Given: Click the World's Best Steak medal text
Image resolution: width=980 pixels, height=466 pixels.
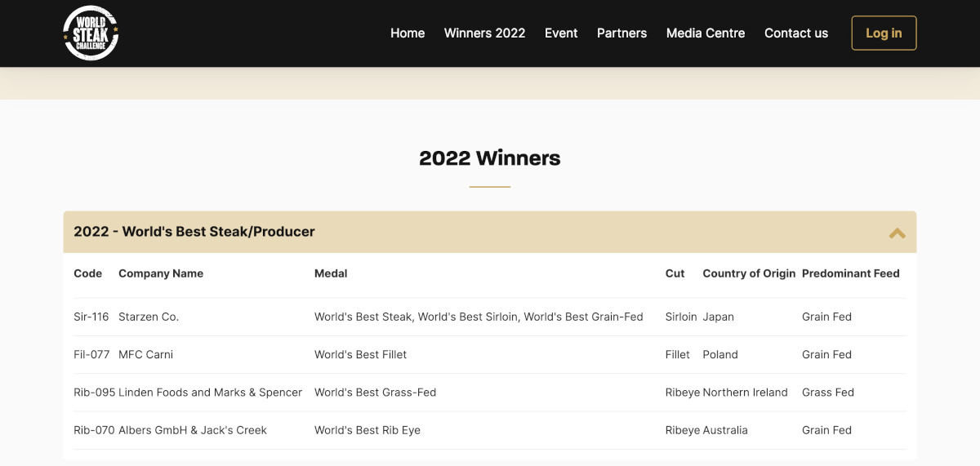Looking at the screenshot, I should click(x=479, y=317).
